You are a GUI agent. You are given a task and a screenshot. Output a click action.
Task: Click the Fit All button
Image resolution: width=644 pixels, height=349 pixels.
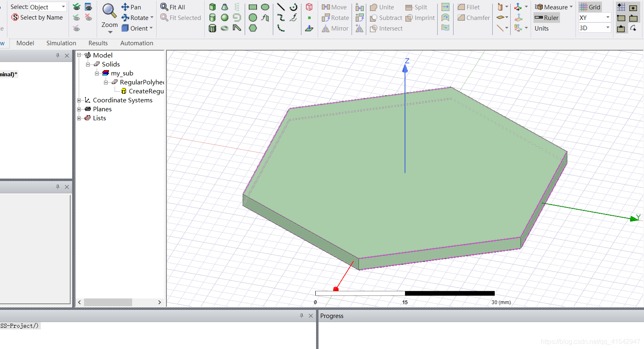pyautogui.click(x=173, y=7)
